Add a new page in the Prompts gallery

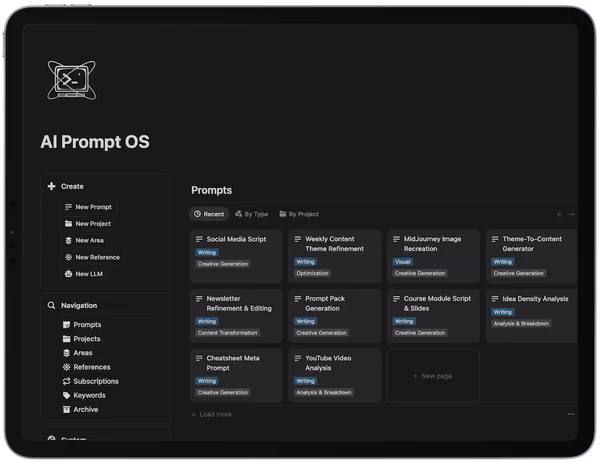433,376
